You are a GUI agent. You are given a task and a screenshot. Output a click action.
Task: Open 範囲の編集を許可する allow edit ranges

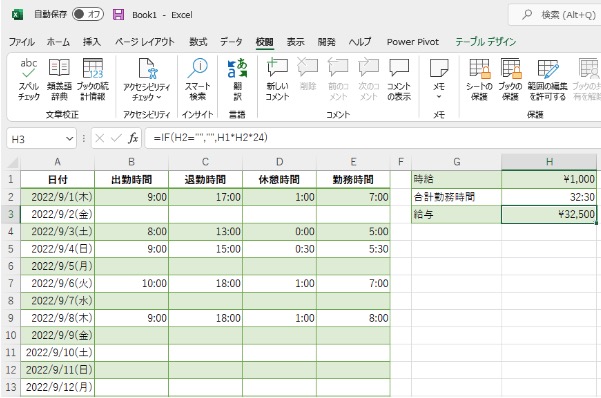click(547, 80)
